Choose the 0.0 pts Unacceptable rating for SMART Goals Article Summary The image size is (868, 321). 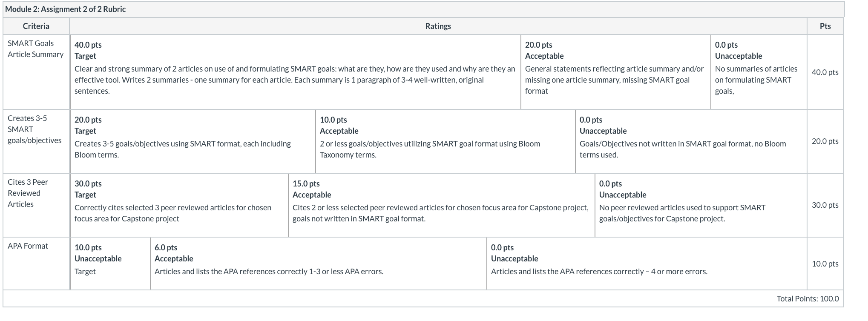tap(759, 72)
